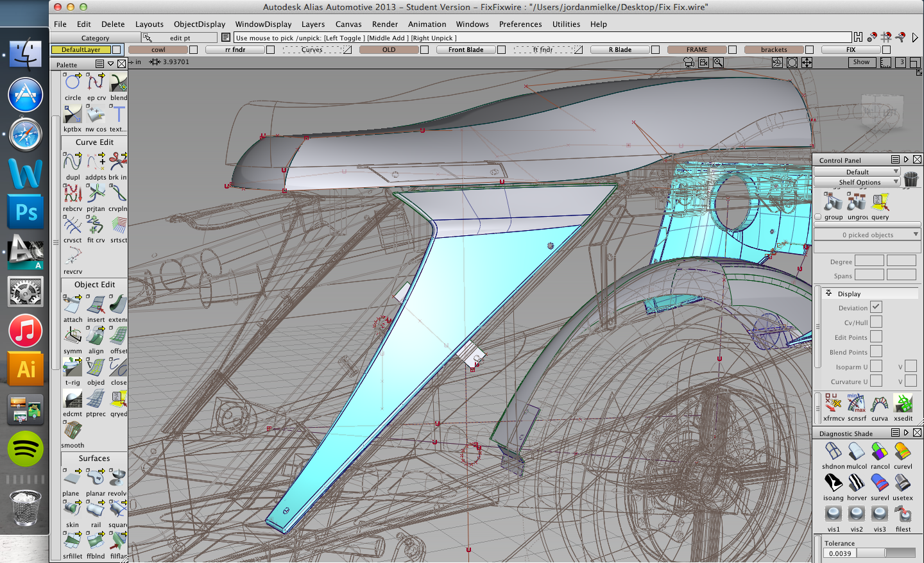Select the ep crv tool
The height and width of the screenshot is (563, 924).
tap(96, 83)
